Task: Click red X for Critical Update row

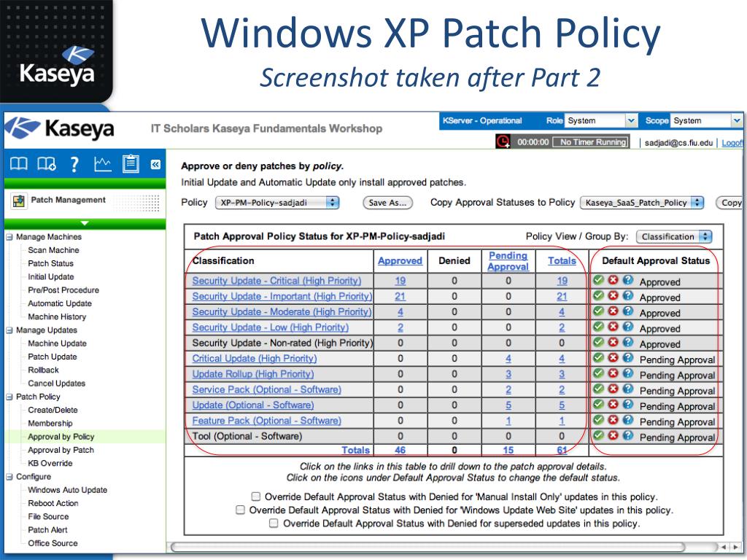Action: click(x=613, y=357)
